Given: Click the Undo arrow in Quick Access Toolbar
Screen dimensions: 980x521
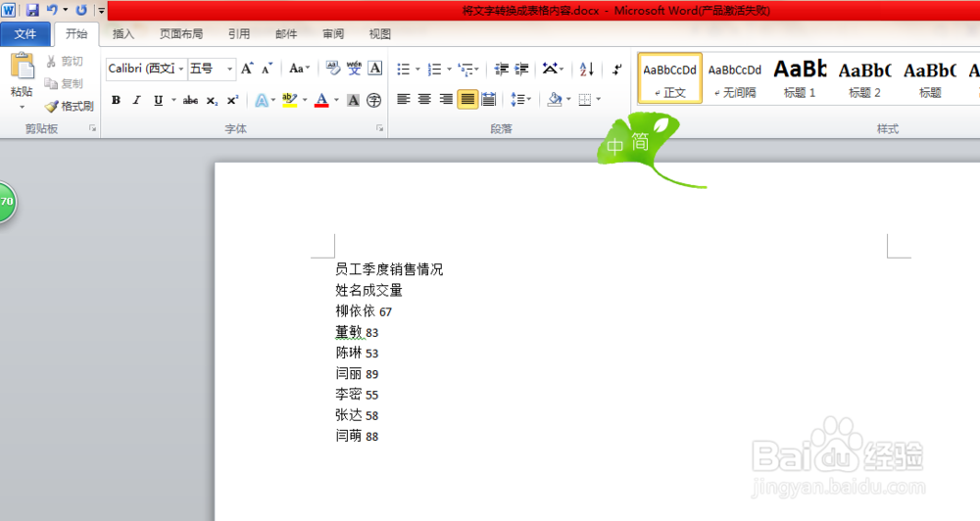Looking at the screenshot, I should 53,10.
